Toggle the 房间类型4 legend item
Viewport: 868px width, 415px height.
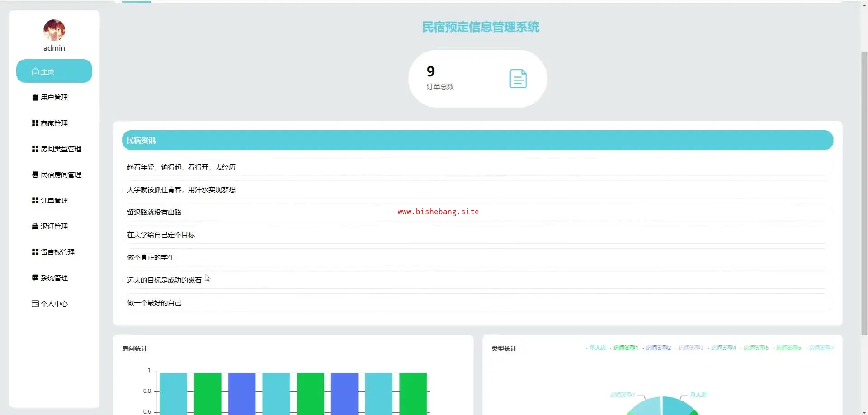tap(722, 348)
